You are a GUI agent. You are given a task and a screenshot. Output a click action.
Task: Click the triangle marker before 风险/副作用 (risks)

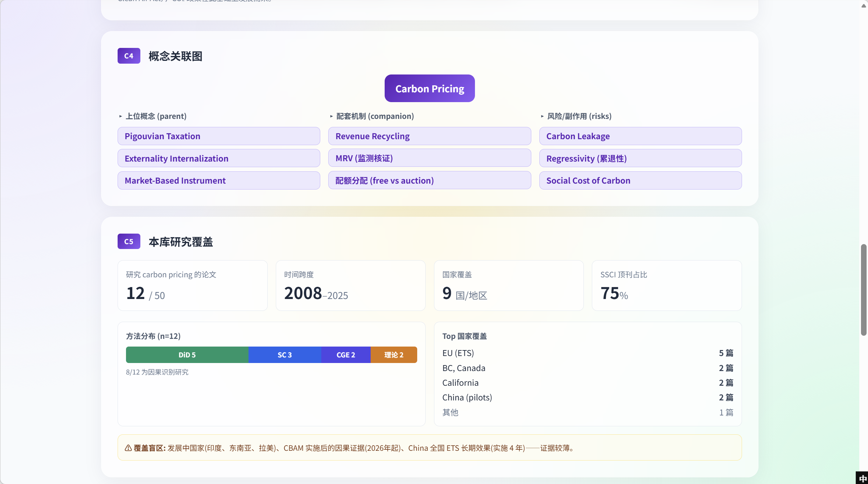(542, 116)
